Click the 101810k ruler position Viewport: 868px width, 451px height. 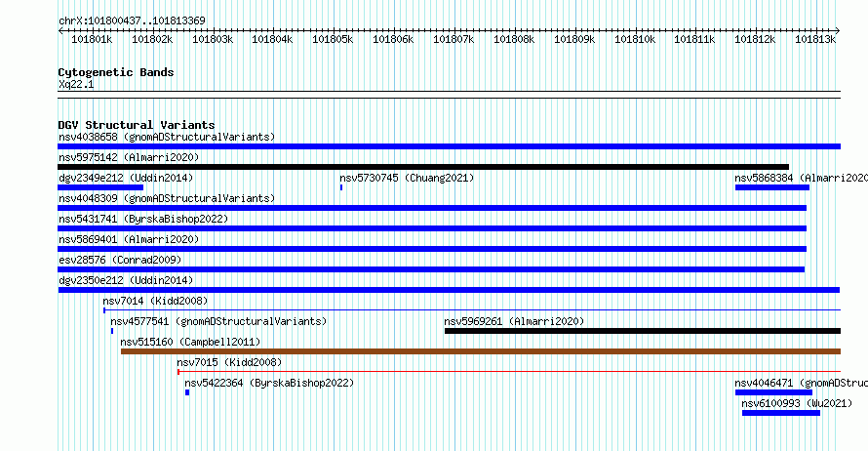[635, 39]
